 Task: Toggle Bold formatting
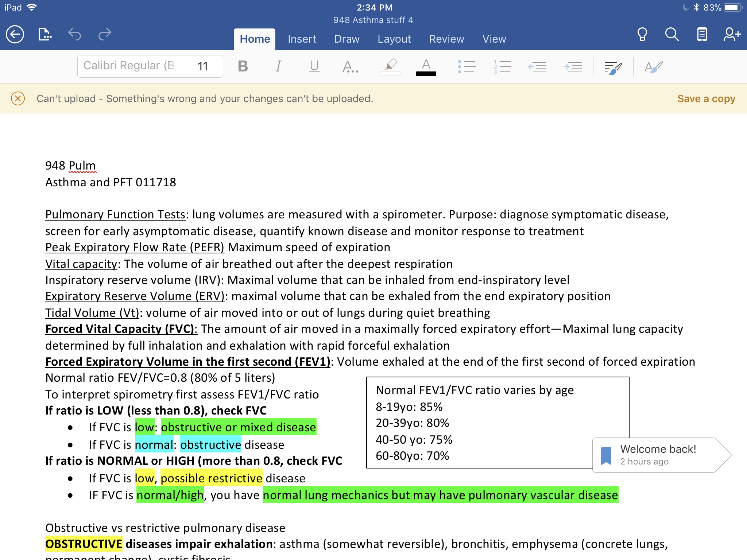coord(243,66)
